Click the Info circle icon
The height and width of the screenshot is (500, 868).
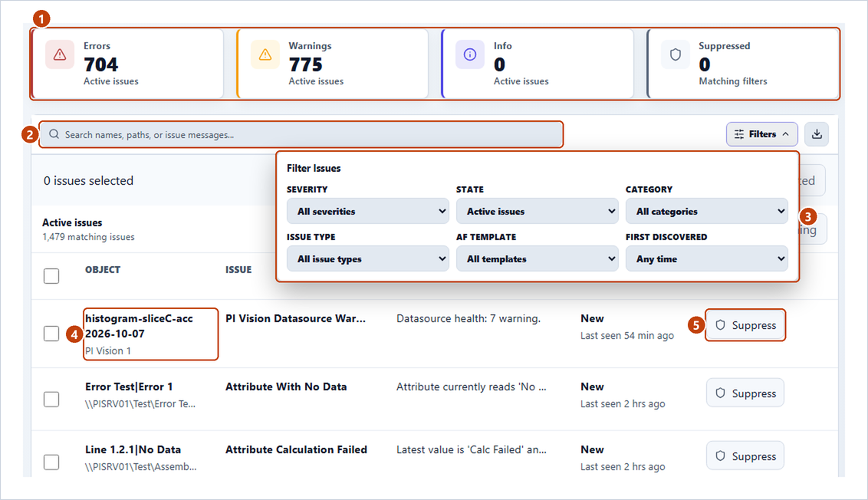(470, 54)
